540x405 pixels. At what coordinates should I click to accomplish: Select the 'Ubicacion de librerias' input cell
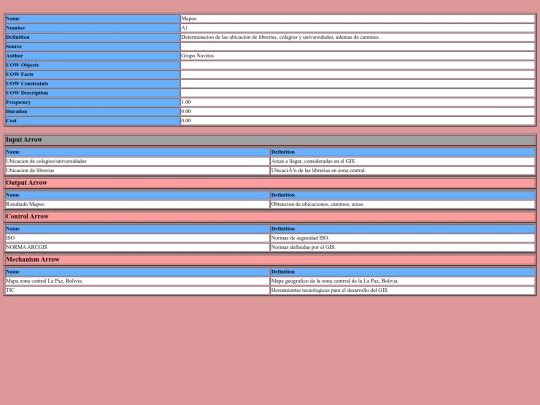coord(137,170)
